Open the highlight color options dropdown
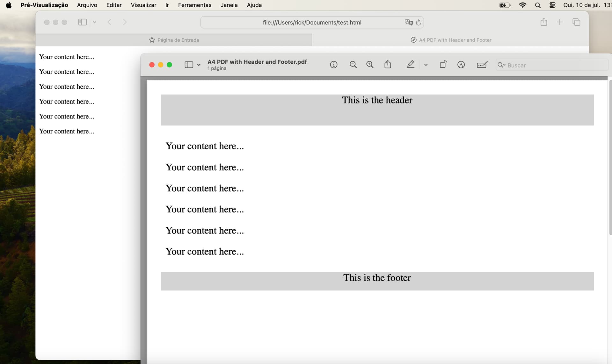Image resolution: width=612 pixels, height=364 pixels. pyautogui.click(x=426, y=65)
